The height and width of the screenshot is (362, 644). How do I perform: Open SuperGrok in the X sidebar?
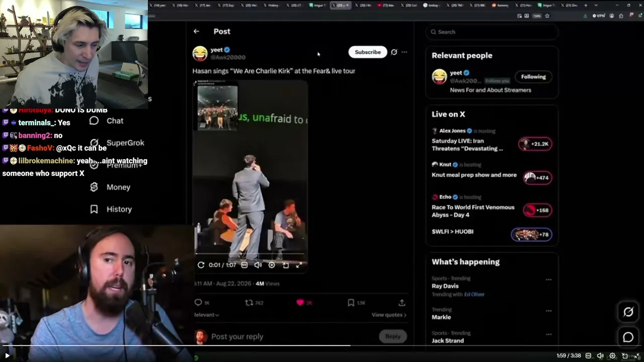pos(116,143)
